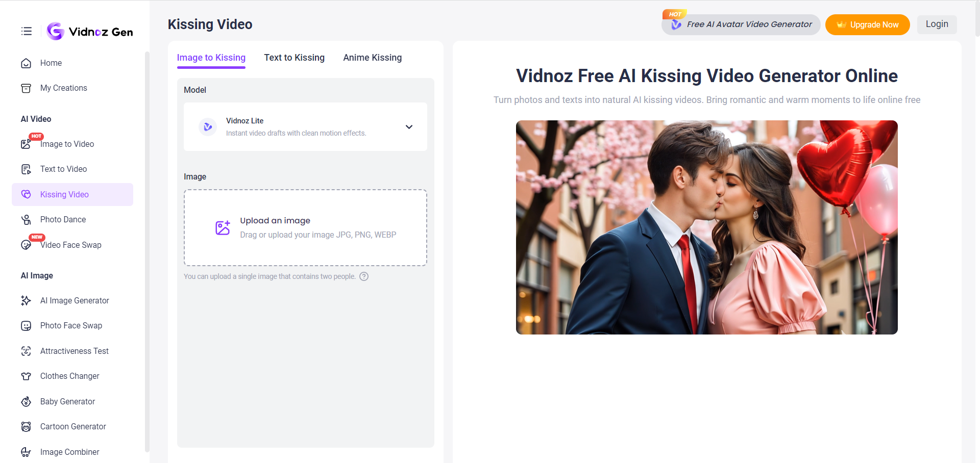Open Photo Face Swap menu item
Screen dimensions: 980x463
pos(72,326)
